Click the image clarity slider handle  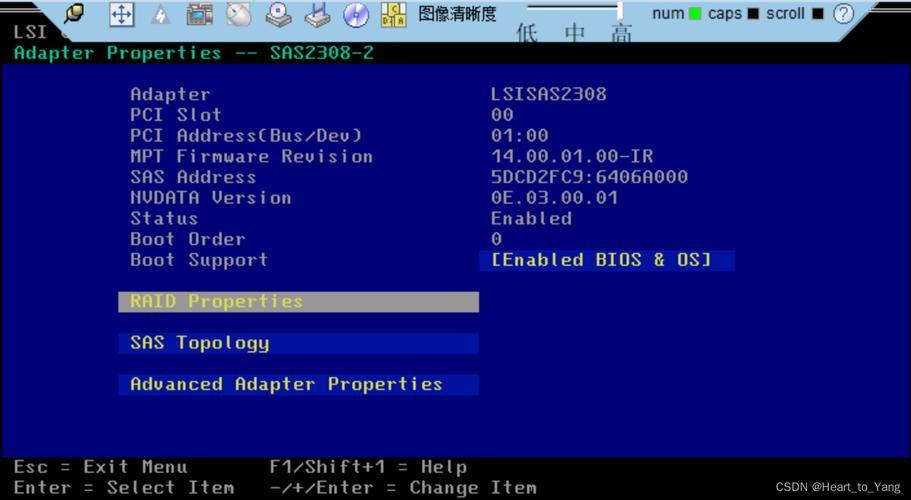[620, 10]
